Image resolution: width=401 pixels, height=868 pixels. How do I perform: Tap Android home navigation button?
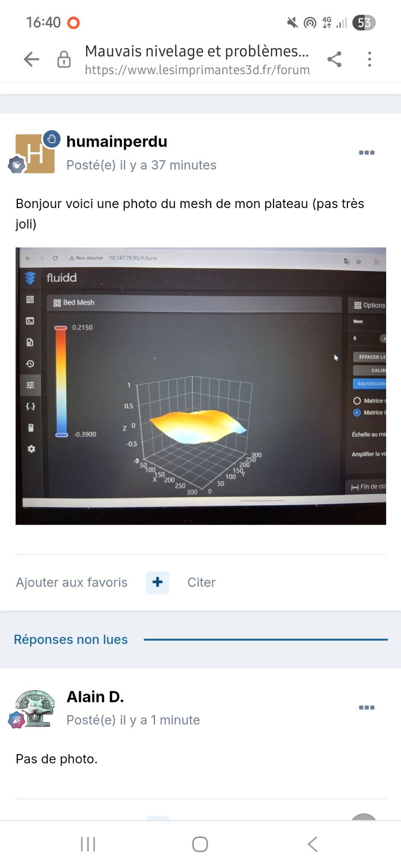[x=200, y=844]
